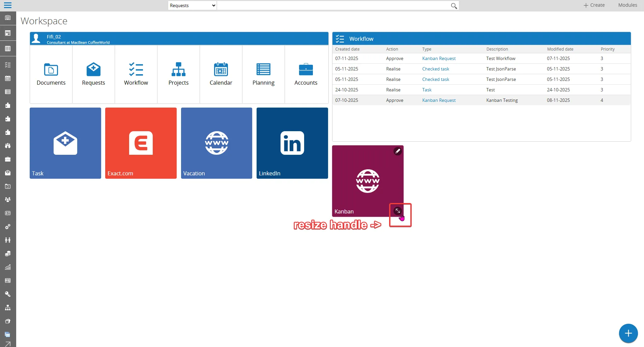Viewport: 644px width, 347px height.
Task: Open the Task link in Workflow list
Action: 427,90
